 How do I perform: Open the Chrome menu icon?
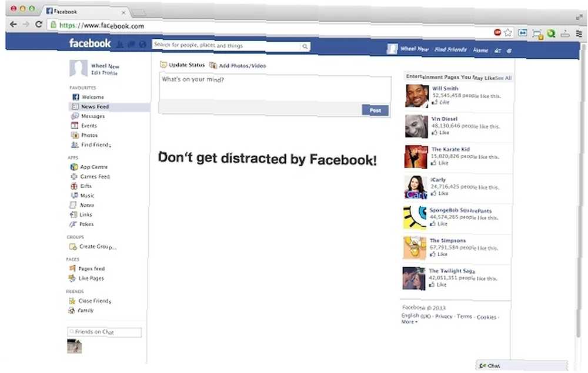coord(579,33)
